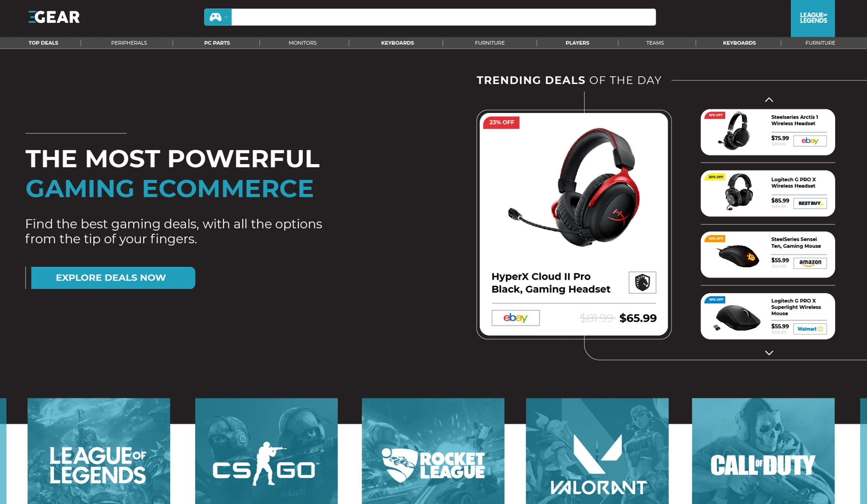Viewport: 867px width, 504px height.
Task: Click the League of Legends header badge
Action: [x=813, y=18]
